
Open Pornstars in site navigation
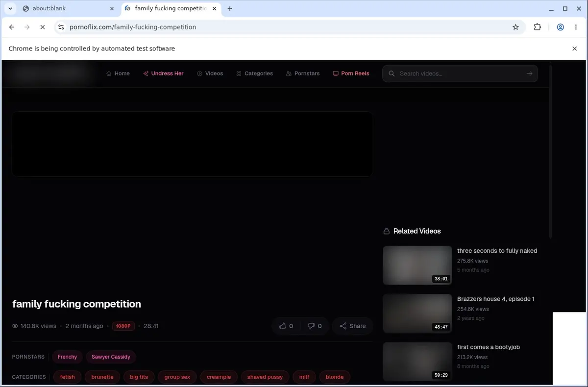coord(303,73)
